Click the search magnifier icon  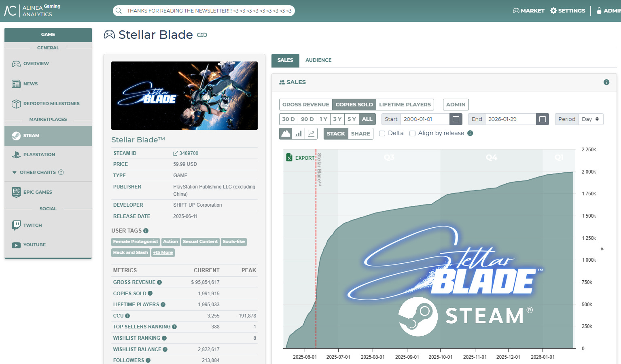119,11
